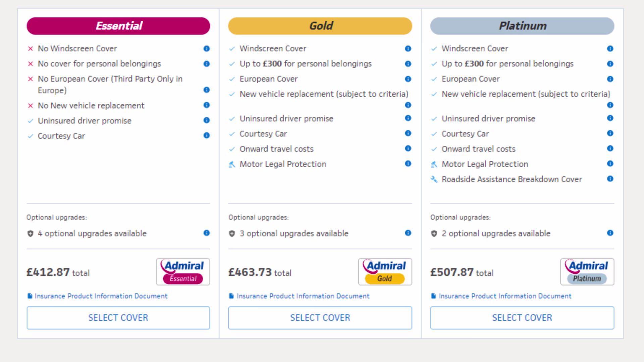Open info on Gold's 3 optional upgrades
The width and height of the screenshot is (644, 362).
click(408, 233)
